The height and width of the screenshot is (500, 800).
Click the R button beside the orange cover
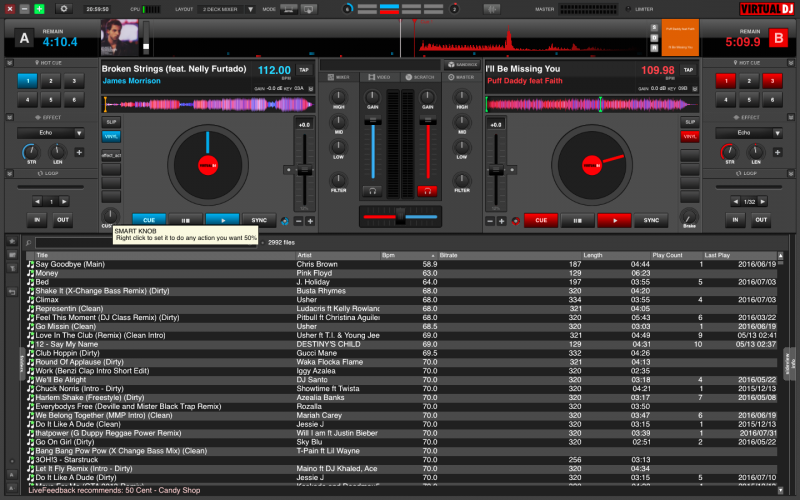[654, 48]
